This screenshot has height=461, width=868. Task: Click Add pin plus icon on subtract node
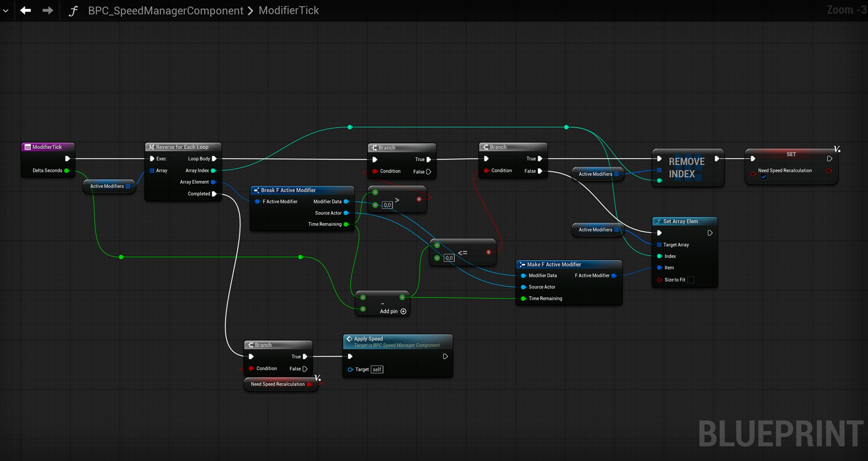pyautogui.click(x=404, y=312)
